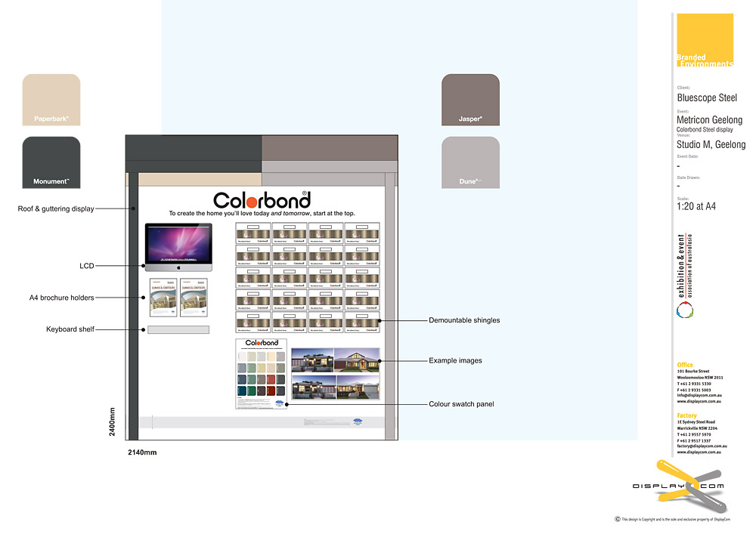Click the Factory www.displaycom.com.au link
This screenshot has height=534, width=756.
pyautogui.click(x=699, y=452)
